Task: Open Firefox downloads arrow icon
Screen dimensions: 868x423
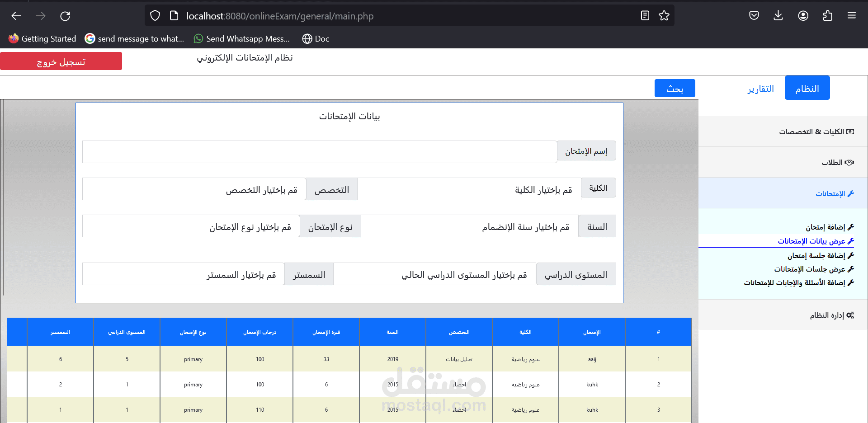Action: pos(778,16)
